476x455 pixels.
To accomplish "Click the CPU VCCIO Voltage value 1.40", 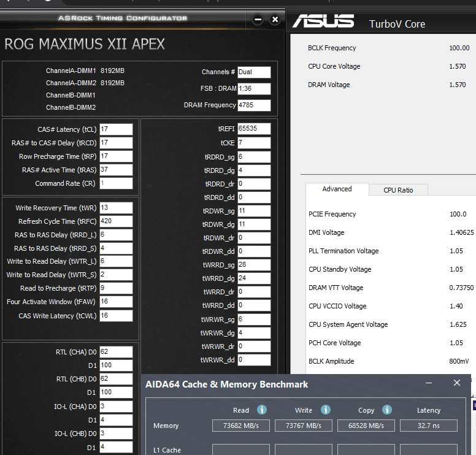I will pos(456,306).
